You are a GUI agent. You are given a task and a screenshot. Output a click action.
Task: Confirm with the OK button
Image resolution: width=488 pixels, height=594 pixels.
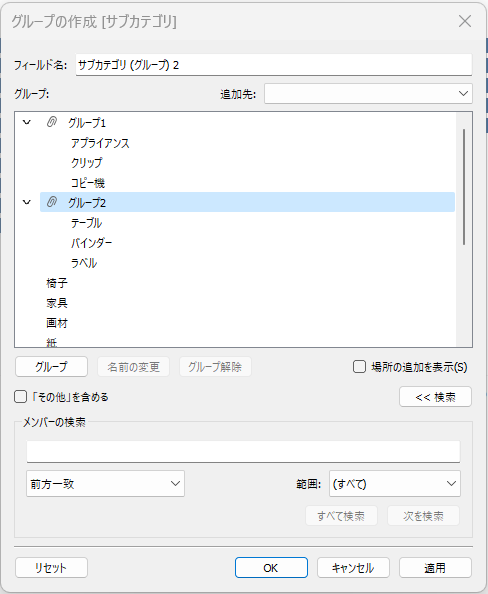[x=271, y=567]
